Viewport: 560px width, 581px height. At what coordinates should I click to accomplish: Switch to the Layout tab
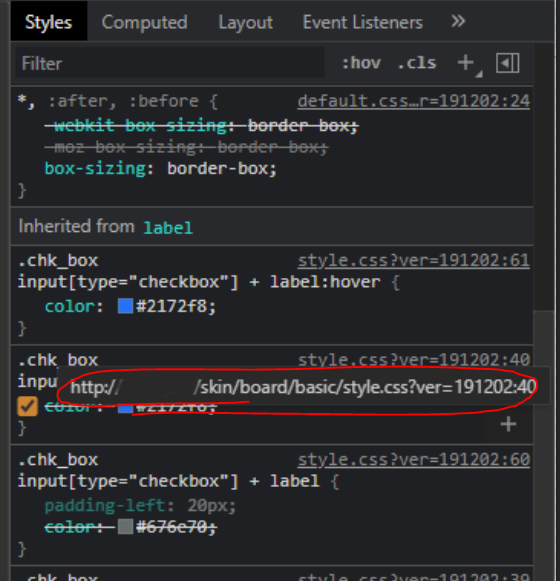pyautogui.click(x=245, y=22)
